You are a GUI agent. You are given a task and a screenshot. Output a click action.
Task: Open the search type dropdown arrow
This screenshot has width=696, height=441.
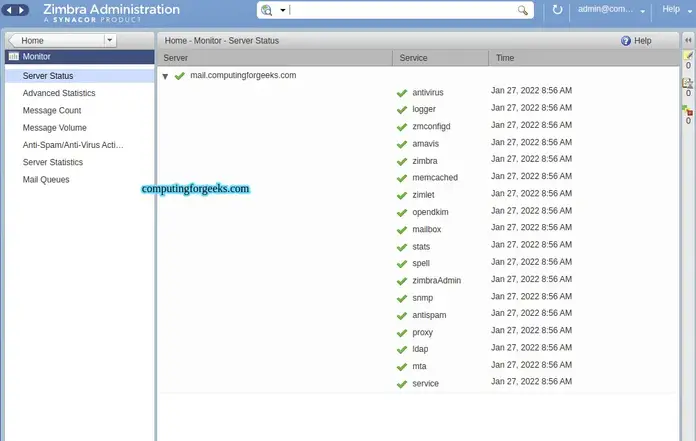pos(282,10)
